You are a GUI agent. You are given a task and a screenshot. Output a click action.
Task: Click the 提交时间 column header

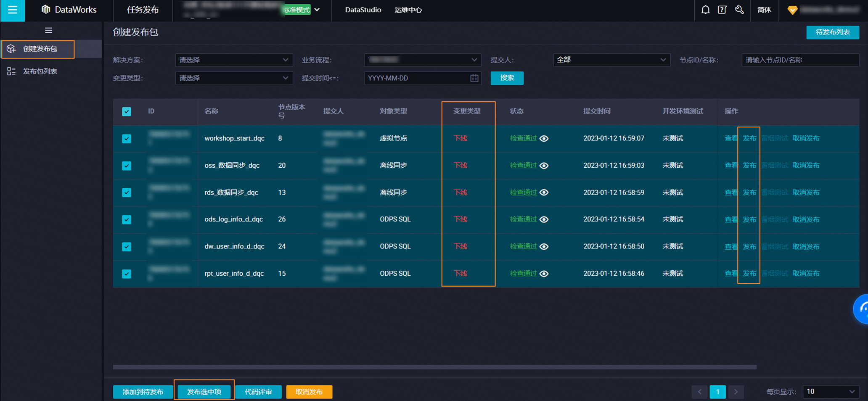(597, 111)
